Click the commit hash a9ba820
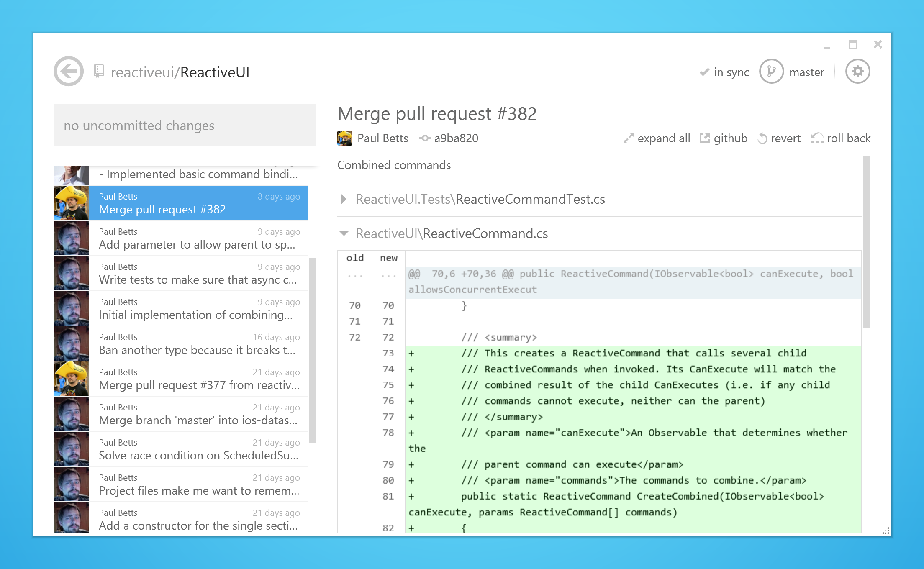Viewport: 924px width, 569px height. coord(456,138)
